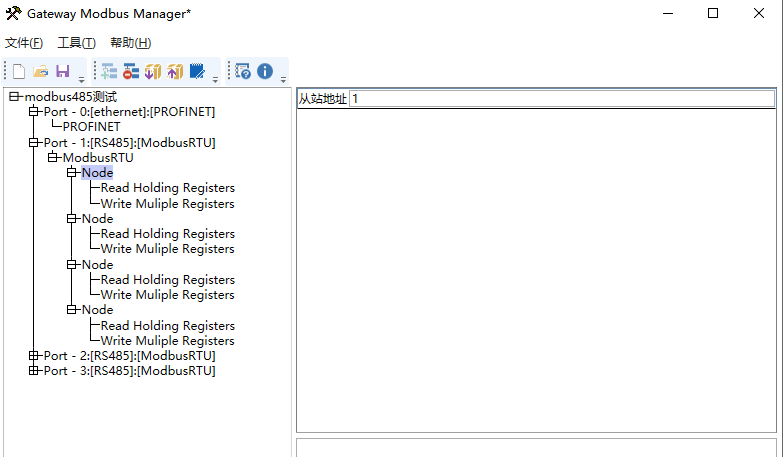Expand Port - 2 RS485 tree branch
This screenshot has height=457, width=783.
(x=33, y=356)
